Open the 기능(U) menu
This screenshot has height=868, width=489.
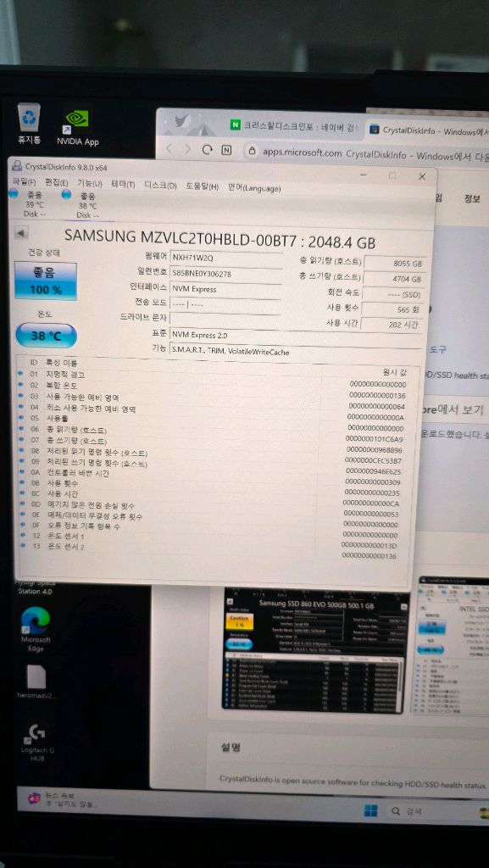(x=90, y=183)
